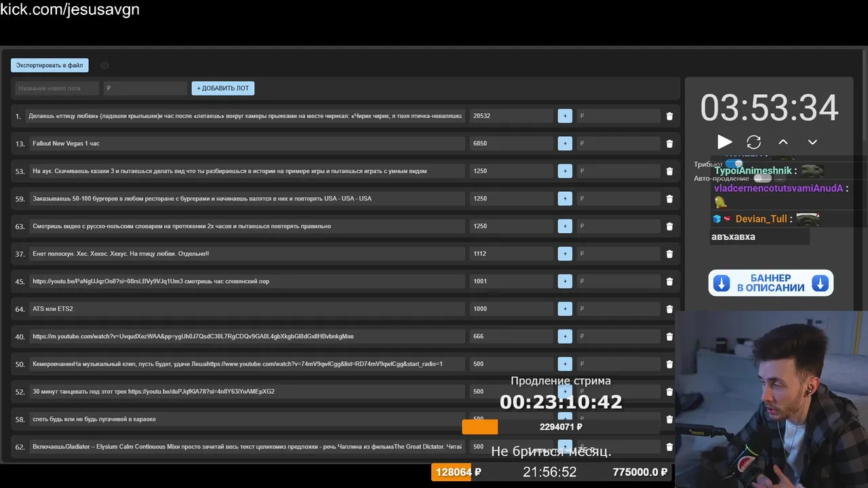Toggle Авто-продление switch
Viewport: 868px width, 488px height.
[x=763, y=178]
